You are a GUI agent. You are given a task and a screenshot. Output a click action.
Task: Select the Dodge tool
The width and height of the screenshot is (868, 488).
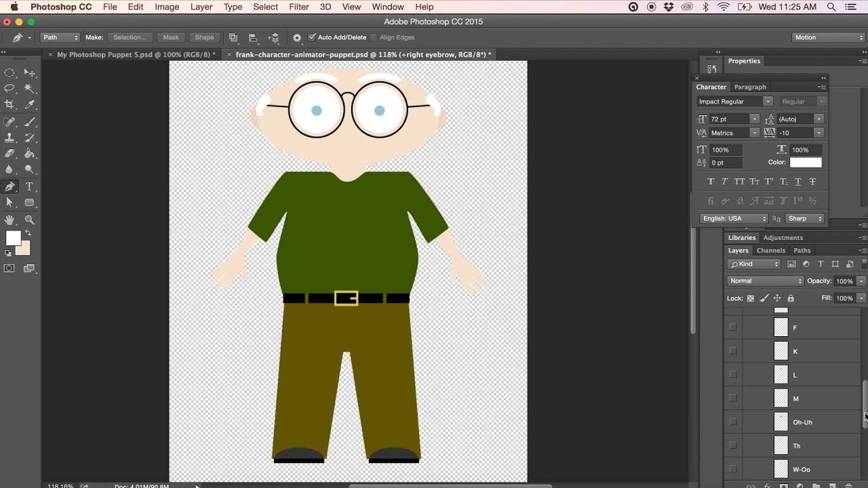[30, 170]
